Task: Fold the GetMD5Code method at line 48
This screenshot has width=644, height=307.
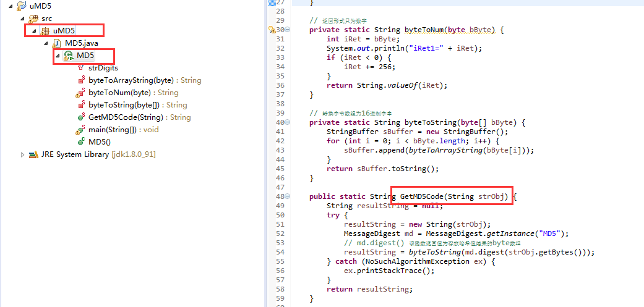Action: click(288, 196)
